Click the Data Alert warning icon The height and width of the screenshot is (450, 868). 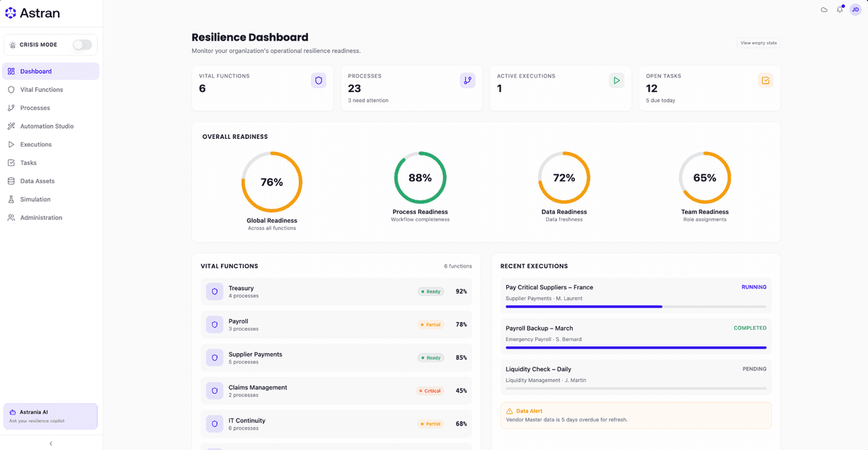point(509,411)
